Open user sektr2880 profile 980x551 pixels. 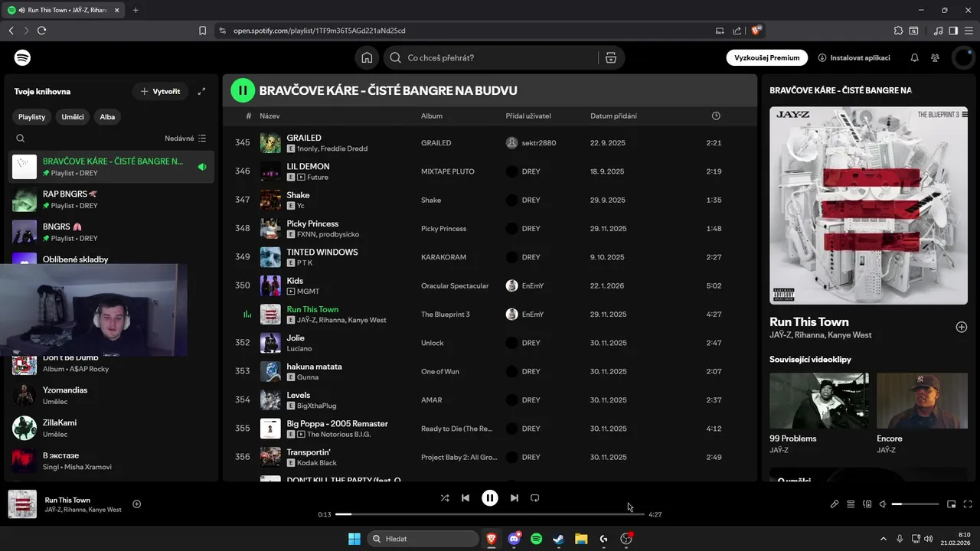538,143
